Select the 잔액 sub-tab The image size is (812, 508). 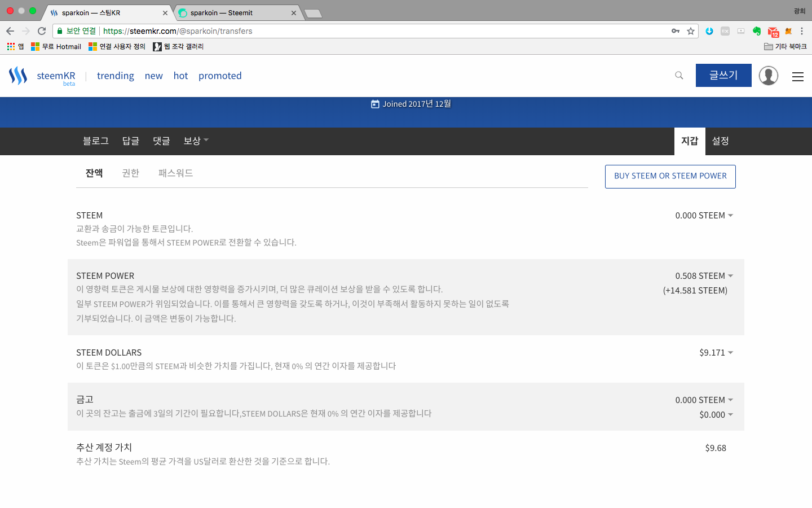click(x=94, y=173)
